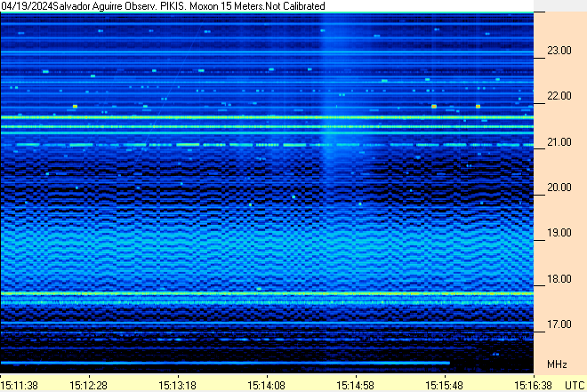Click the UTC axis label
Image resolution: width=587 pixels, height=392 pixels.
(x=575, y=385)
